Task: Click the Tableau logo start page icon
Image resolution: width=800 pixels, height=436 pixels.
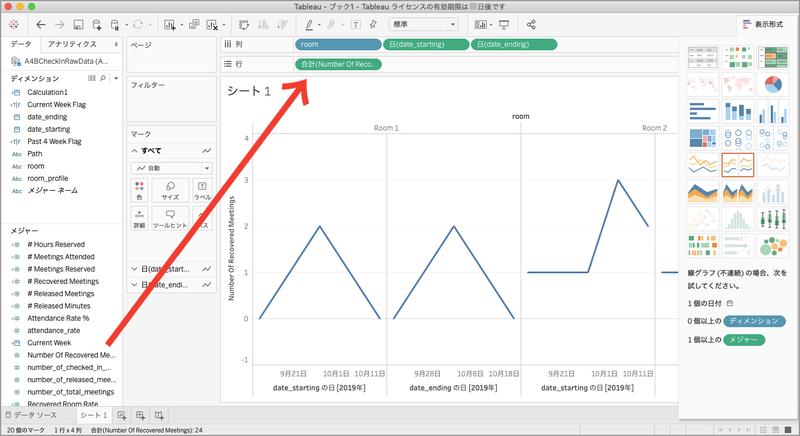Action: coord(14,24)
